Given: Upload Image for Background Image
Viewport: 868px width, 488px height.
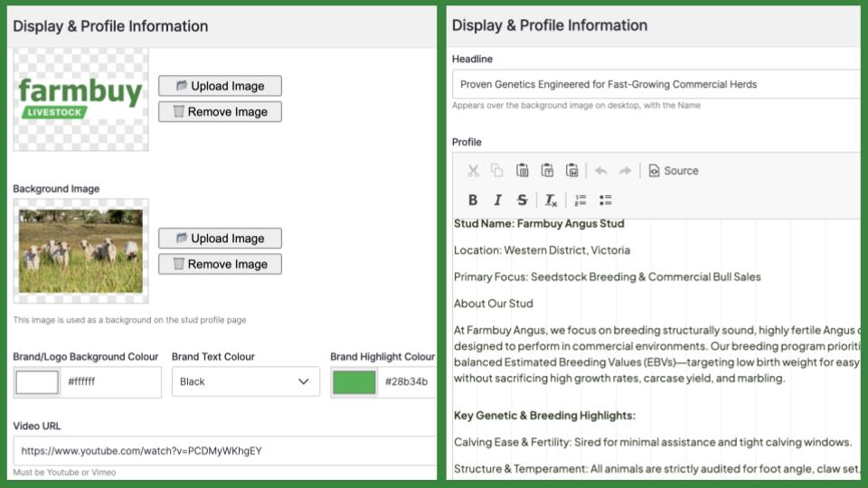Looking at the screenshot, I should pyautogui.click(x=220, y=238).
